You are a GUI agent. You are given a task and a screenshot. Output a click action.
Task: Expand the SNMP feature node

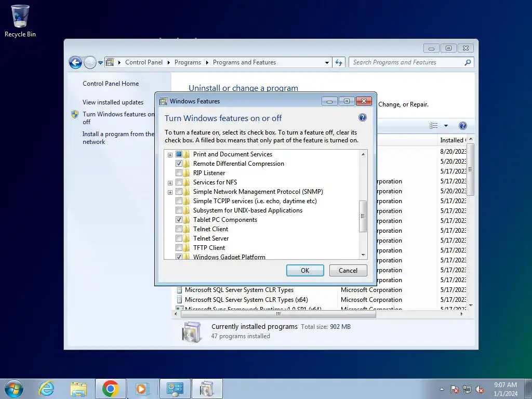tap(170, 192)
